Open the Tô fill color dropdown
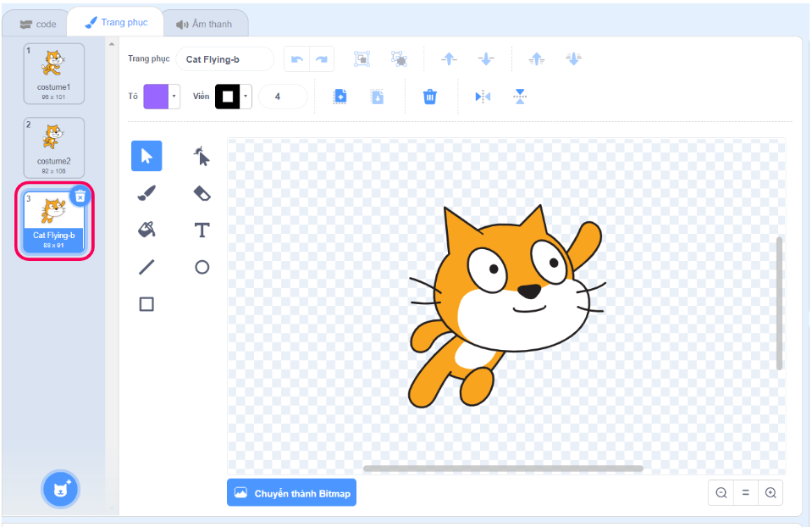 tap(174, 97)
